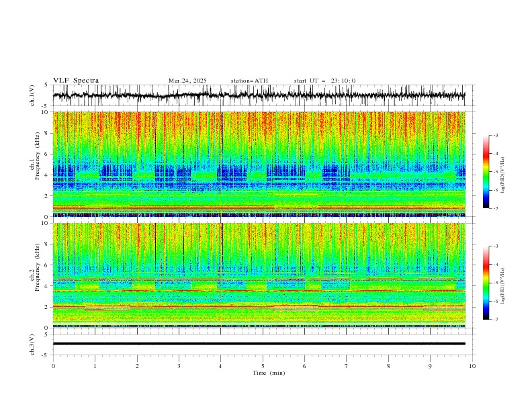Select the "ch.2 Frequency (kHz)" axis label
Screen dimensions: 532x411
(35, 267)
